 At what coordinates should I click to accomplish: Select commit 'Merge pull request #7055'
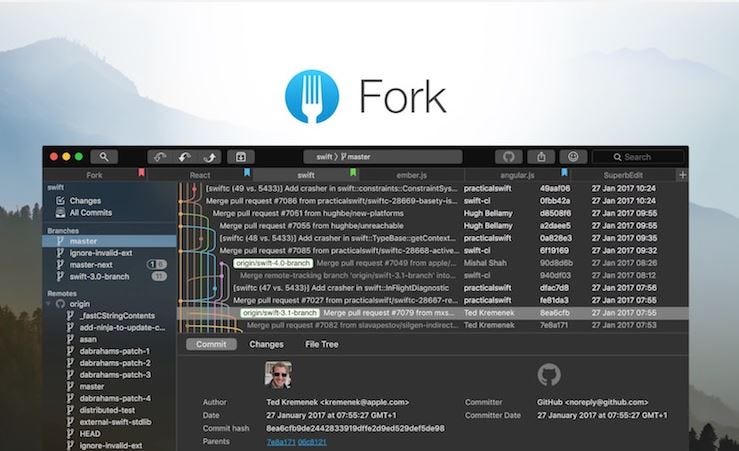tap(433, 226)
